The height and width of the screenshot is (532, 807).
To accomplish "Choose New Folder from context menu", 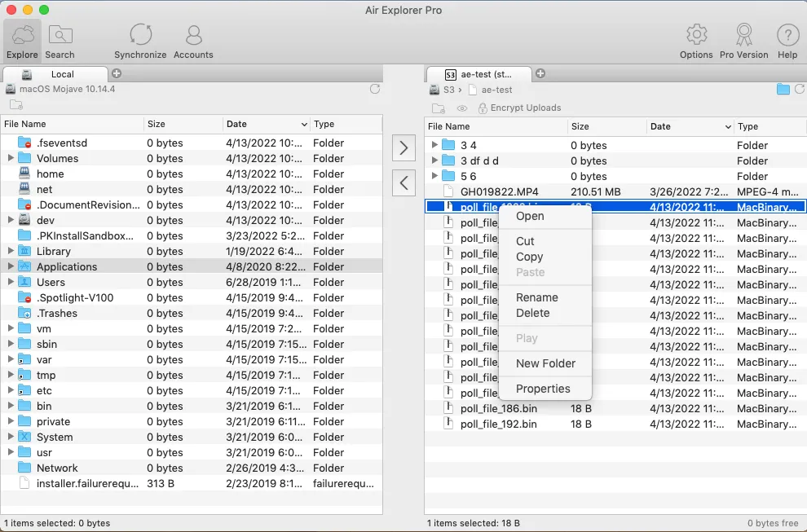I will (x=545, y=363).
